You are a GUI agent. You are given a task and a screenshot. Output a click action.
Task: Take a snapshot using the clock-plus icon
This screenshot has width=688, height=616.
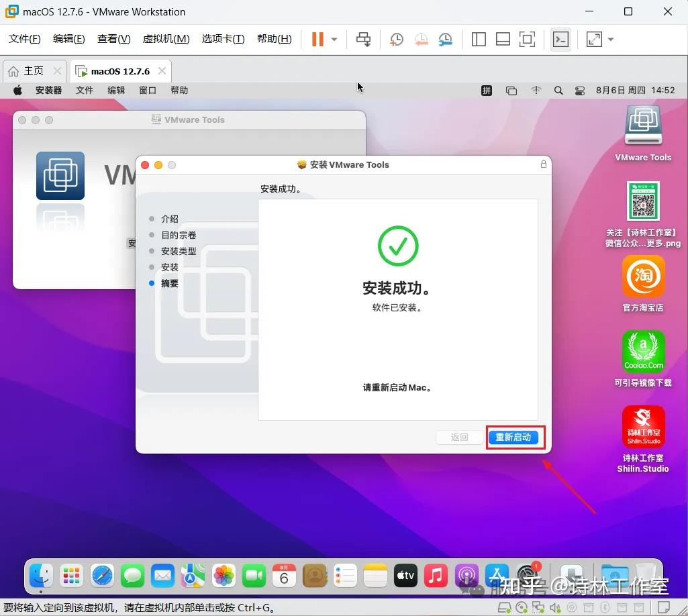(x=396, y=39)
